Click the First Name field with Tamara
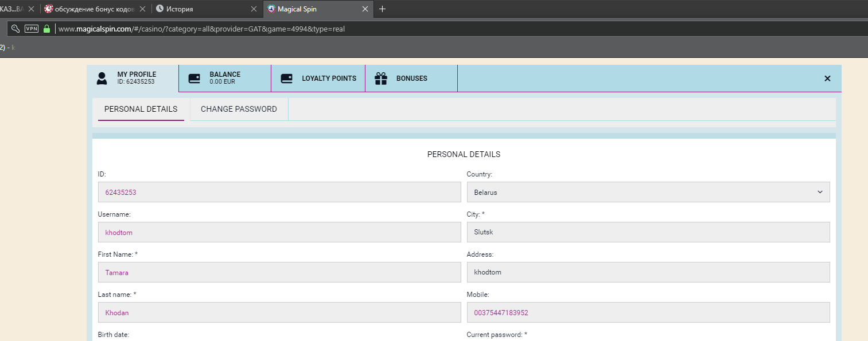This screenshot has height=341, width=868. pos(279,272)
